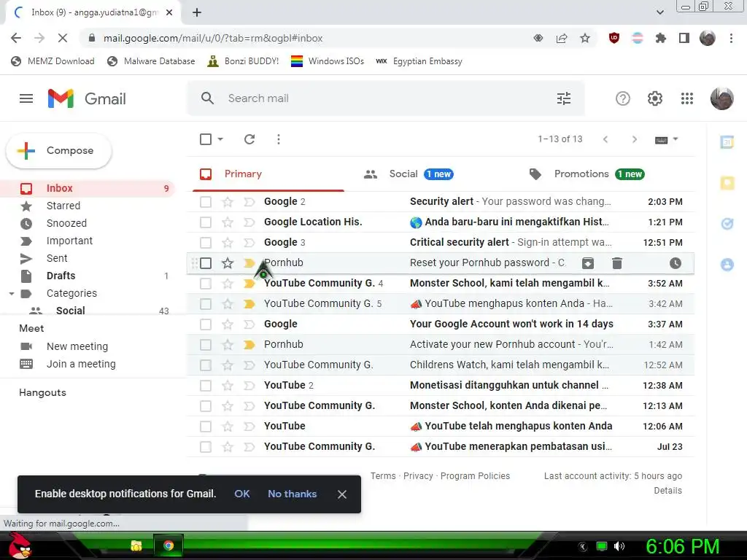Open the Starred folder
The width and height of the screenshot is (747, 560).
pos(63,206)
